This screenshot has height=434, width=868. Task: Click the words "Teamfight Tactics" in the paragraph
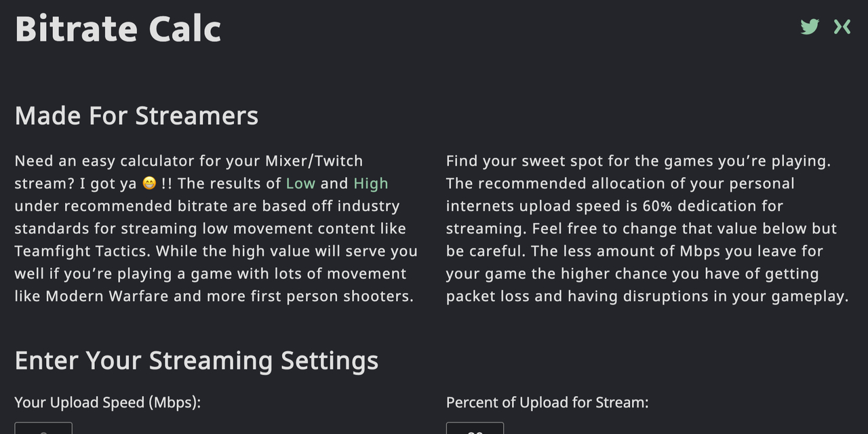[x=83, y=252]
